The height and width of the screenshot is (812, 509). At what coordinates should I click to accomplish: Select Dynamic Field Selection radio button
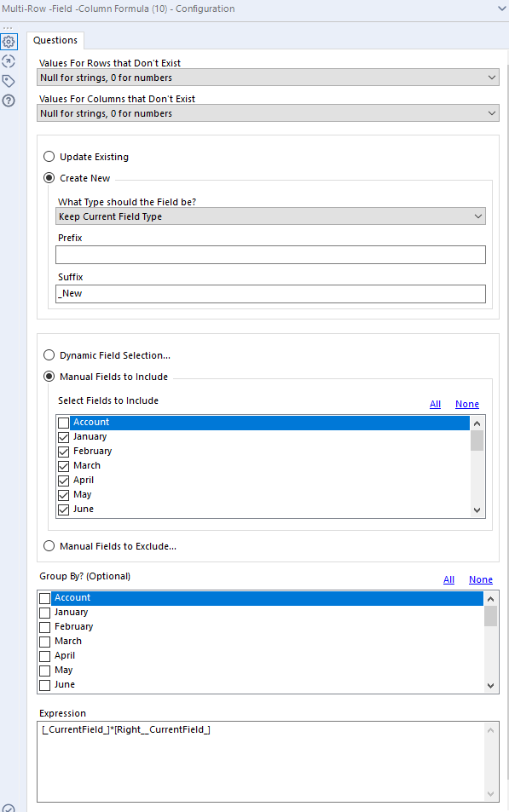49,354
